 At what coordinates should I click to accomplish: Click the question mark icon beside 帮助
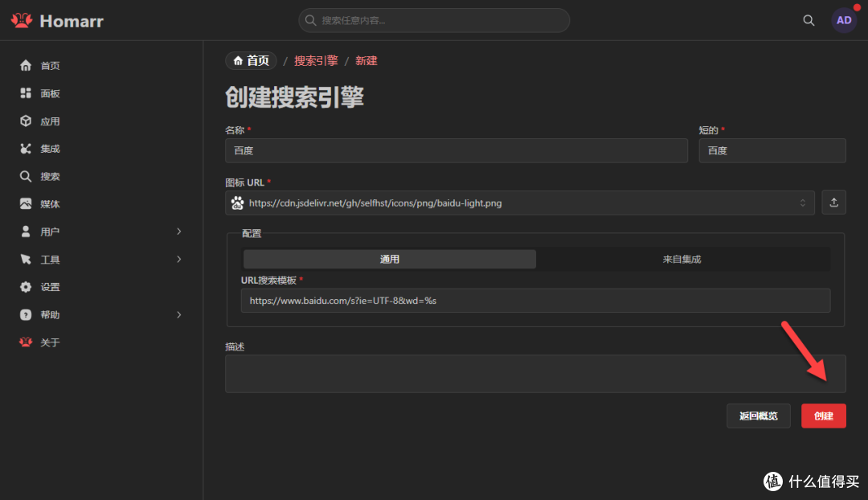(x=26, y=314)
